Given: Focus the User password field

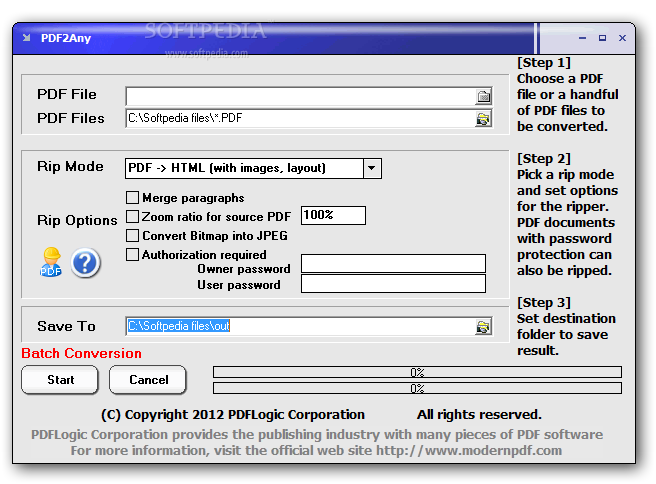Looking at the screenshot, I should click(x=393, y=284).
